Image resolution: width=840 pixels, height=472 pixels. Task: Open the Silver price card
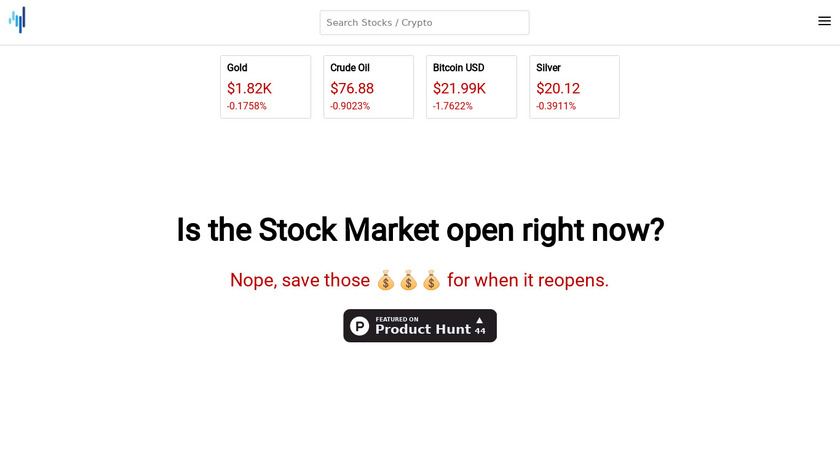pyautogui.click(x=574, y=87)
